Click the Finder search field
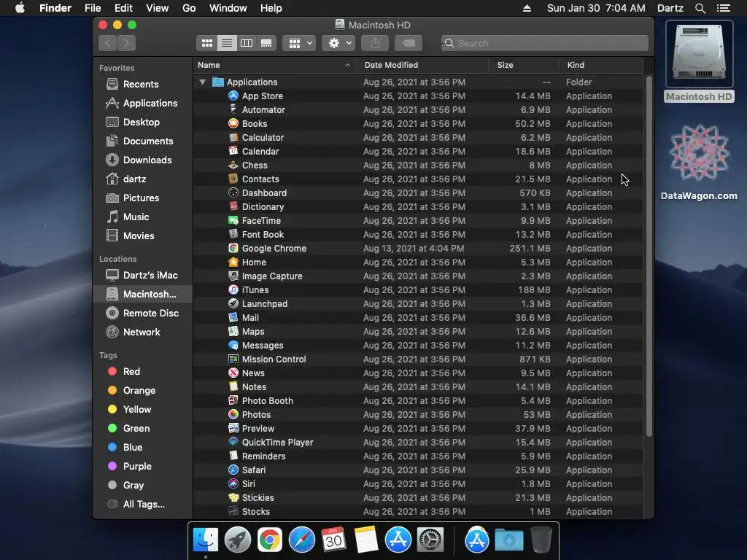747x560 pixels. point(544,43)
